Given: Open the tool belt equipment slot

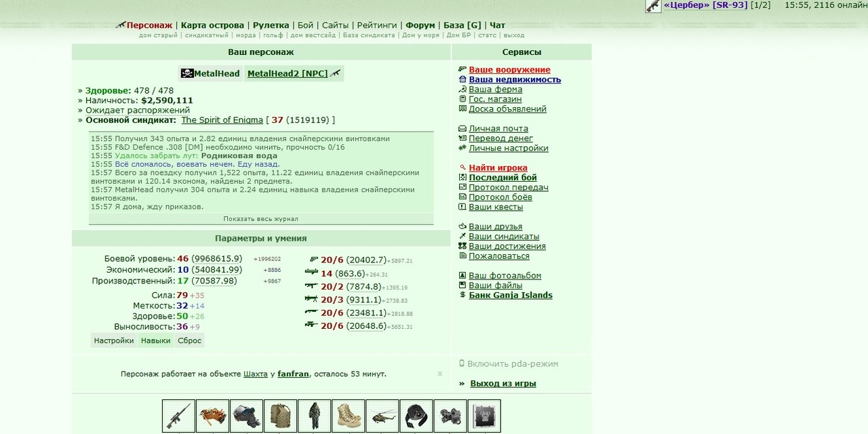Looking at the screenshot, I should click(x=213, y=416).
